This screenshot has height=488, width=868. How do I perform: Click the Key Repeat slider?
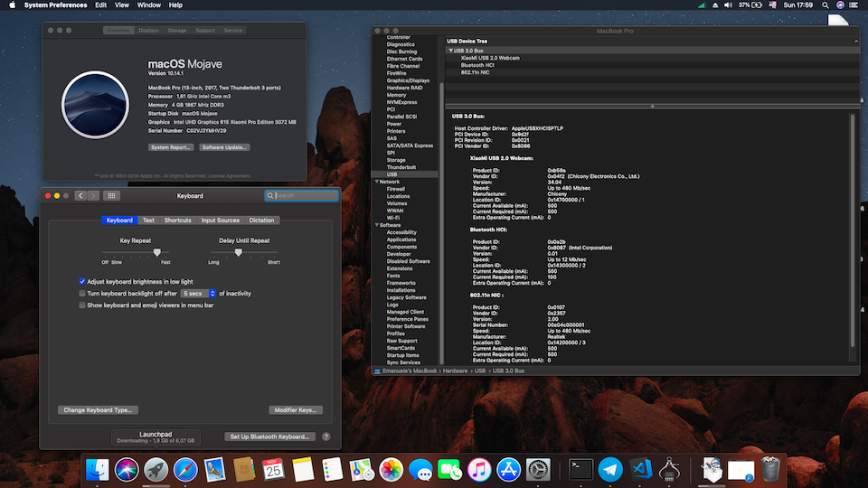click(x=156, y=253)
